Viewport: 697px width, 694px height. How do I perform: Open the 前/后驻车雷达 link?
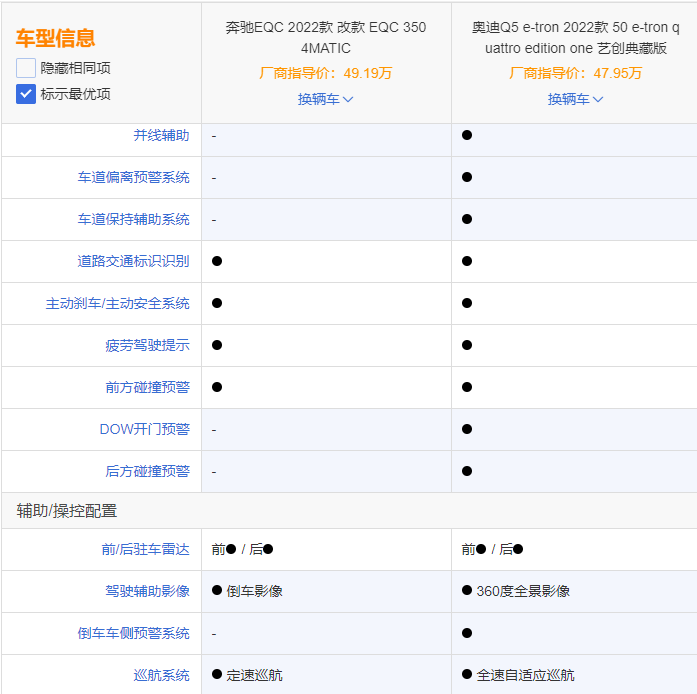[x=145, y=550]
